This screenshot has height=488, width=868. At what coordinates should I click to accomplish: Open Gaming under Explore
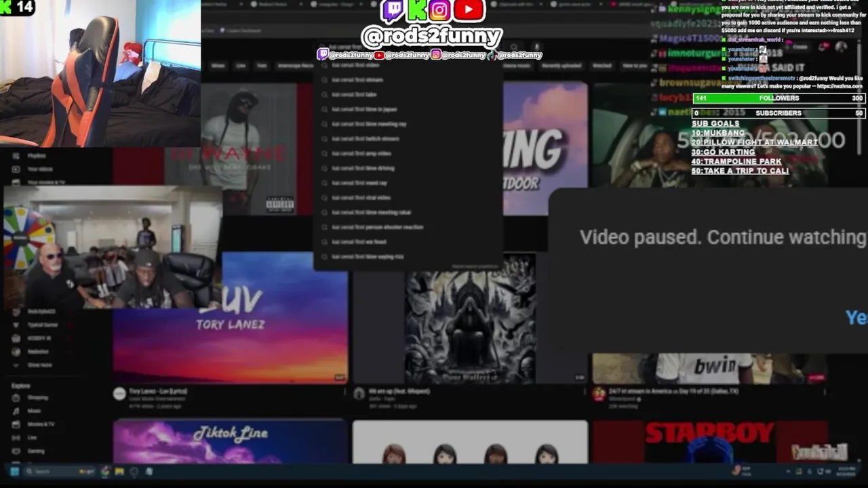tap(36, 451)
